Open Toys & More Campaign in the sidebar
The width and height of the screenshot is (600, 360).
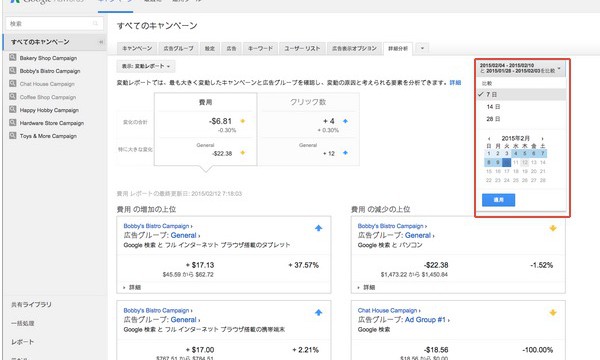pyautogui.click(x=48, y=136)
